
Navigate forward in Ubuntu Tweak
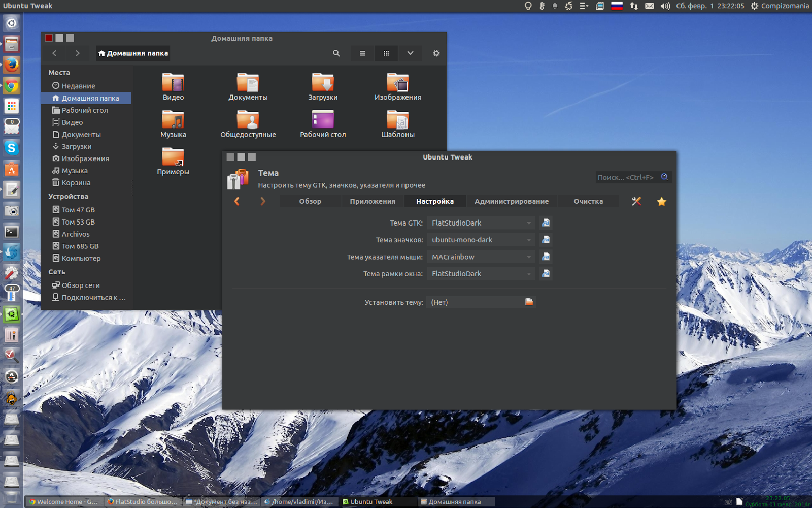pyautogui.click(x=262, y=201)
